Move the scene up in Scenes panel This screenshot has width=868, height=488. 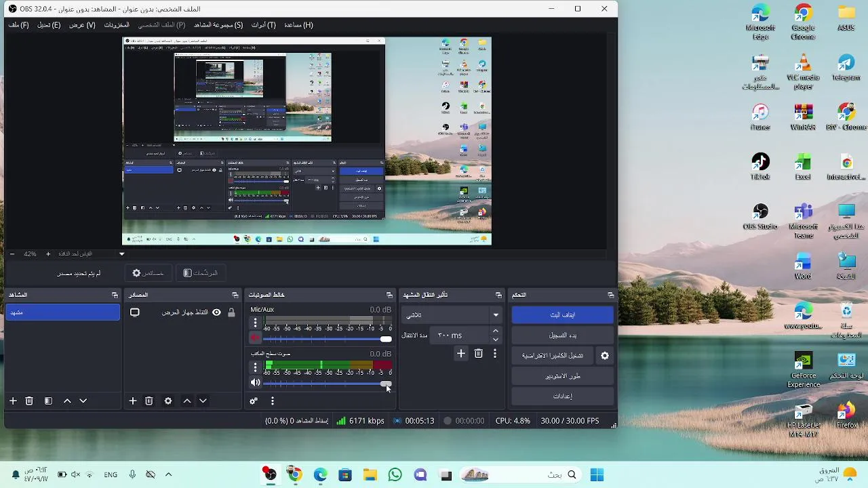[67, 401]
